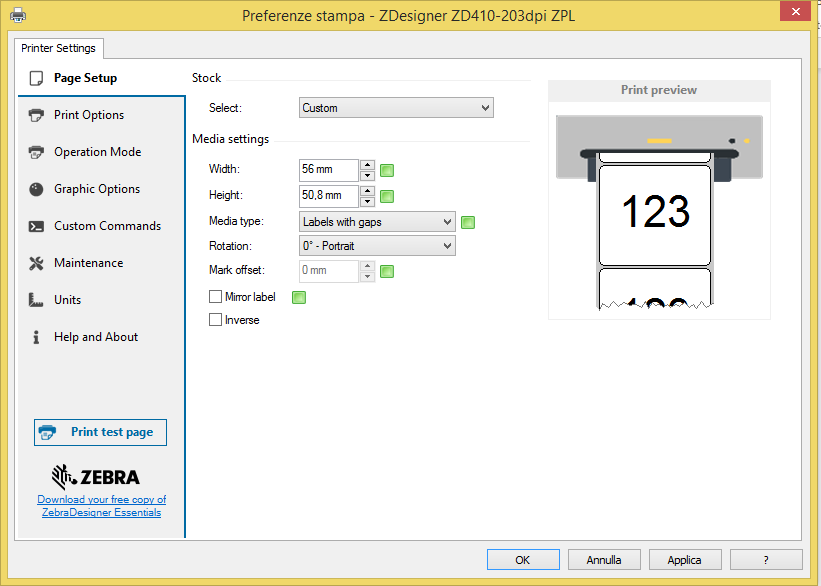Viewport: 821px width, 586px height.
Task: Click green indicator next to Mirror label
Action: tap(299, 297)
